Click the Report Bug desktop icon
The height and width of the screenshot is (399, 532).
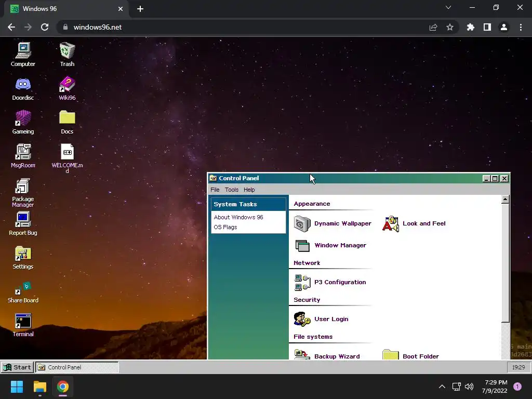(23, 223)
